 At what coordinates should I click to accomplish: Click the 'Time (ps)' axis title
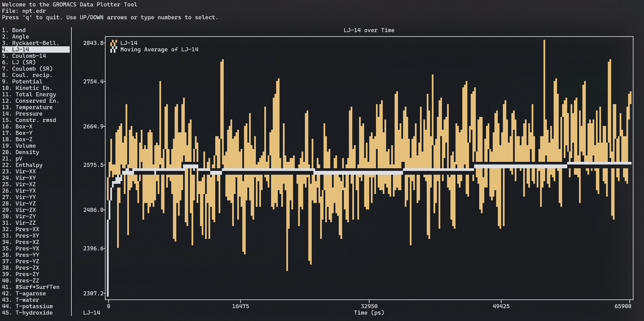(369, 313)
